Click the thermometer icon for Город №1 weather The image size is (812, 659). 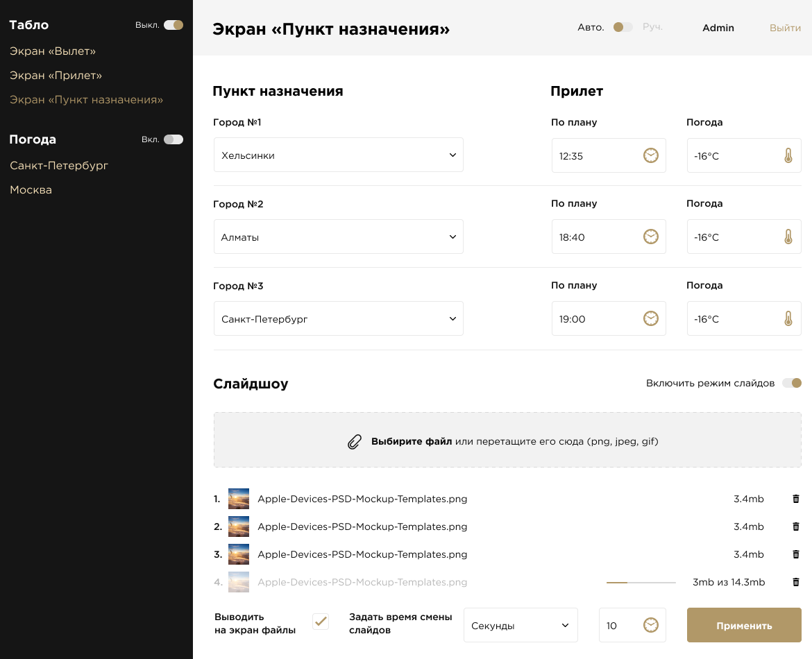(788, 155)
